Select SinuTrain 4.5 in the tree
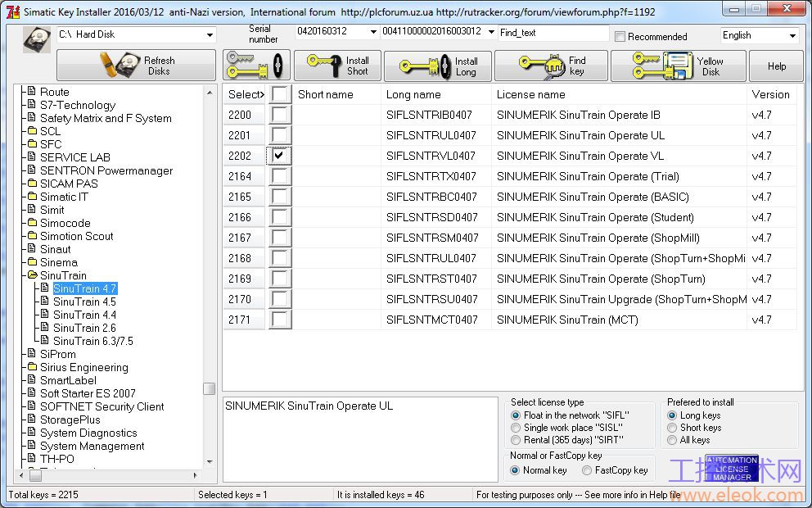Viewport: 812px width, 508px height. (84, 302)
